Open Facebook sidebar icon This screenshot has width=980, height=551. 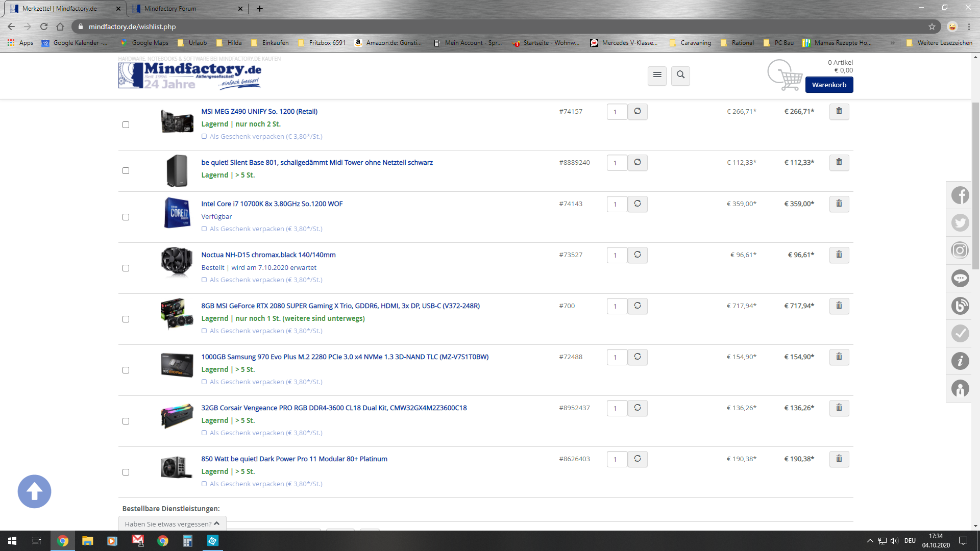[960, 195]
